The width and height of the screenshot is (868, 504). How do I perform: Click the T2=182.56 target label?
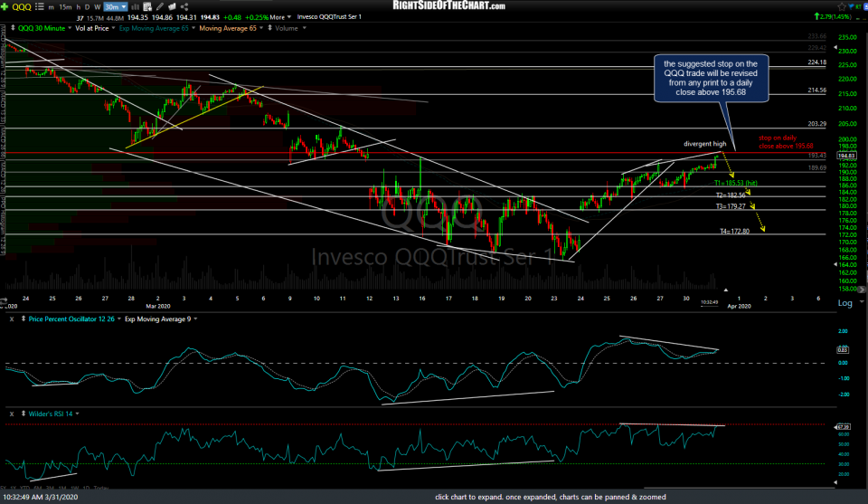click(731, 195)
